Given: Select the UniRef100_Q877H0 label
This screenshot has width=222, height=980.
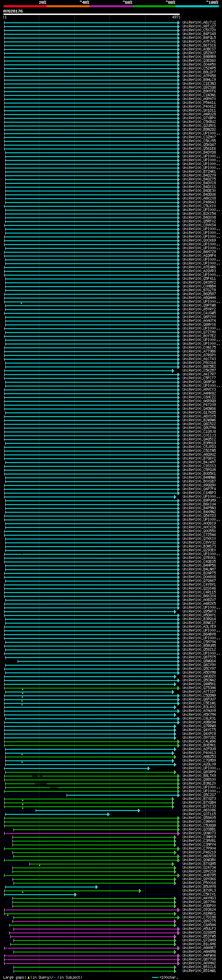Looking at the screenshot, I should pos(199,902).
